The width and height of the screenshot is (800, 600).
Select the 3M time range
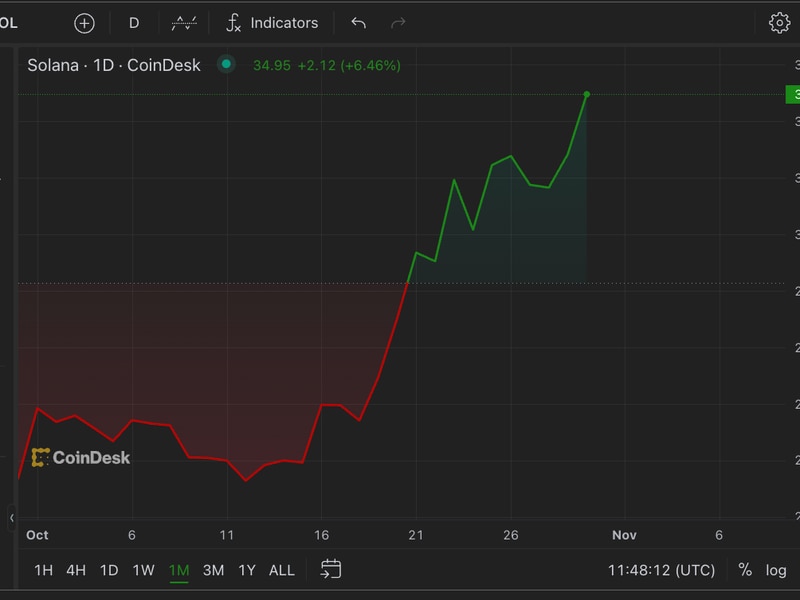coord(213,570)
